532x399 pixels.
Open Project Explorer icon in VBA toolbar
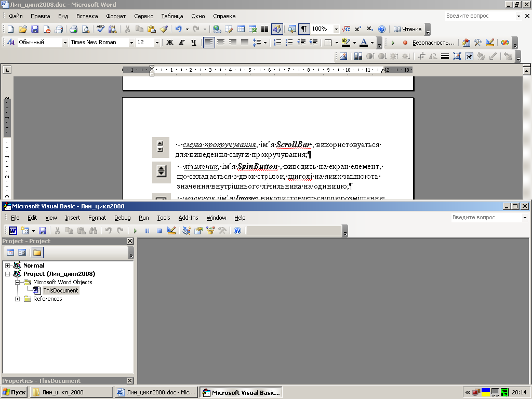[x=187, y=231]
